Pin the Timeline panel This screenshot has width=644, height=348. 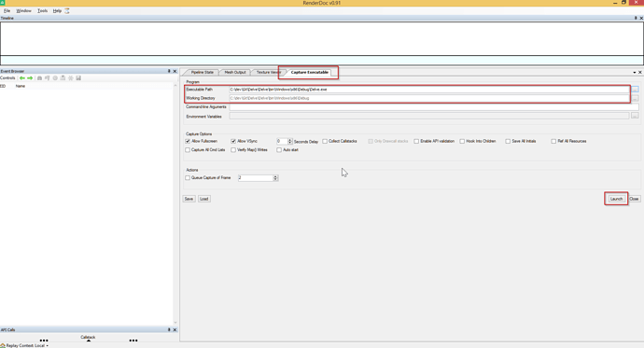[636, 18]
